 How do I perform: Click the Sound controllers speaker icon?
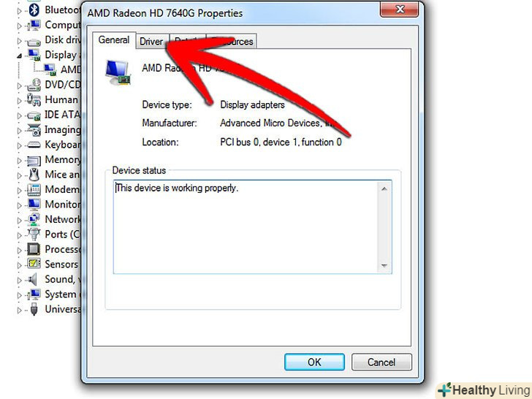[x=33, y=280]
